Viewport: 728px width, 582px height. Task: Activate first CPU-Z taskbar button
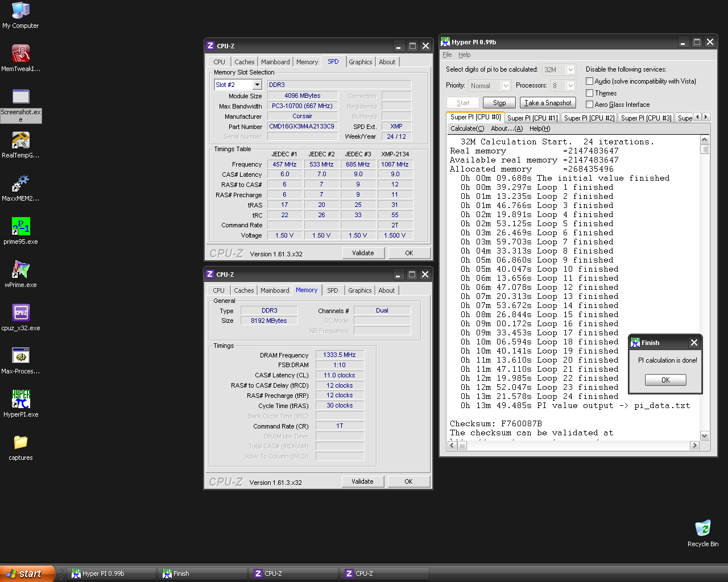(294, 574)
